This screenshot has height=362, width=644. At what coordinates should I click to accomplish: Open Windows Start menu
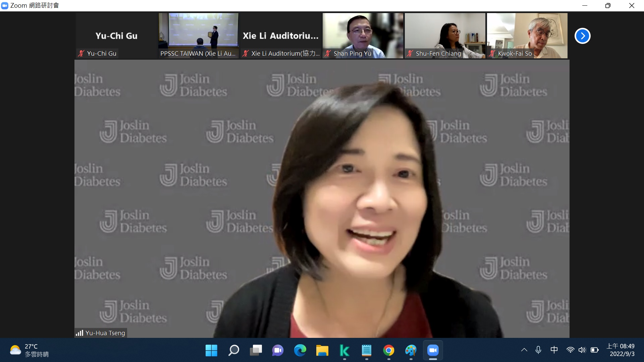(211, 351)
